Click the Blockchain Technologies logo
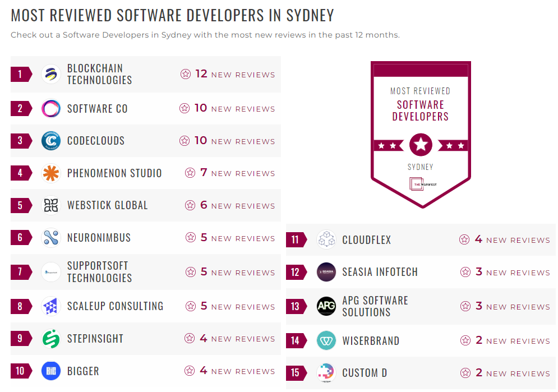 50,74
